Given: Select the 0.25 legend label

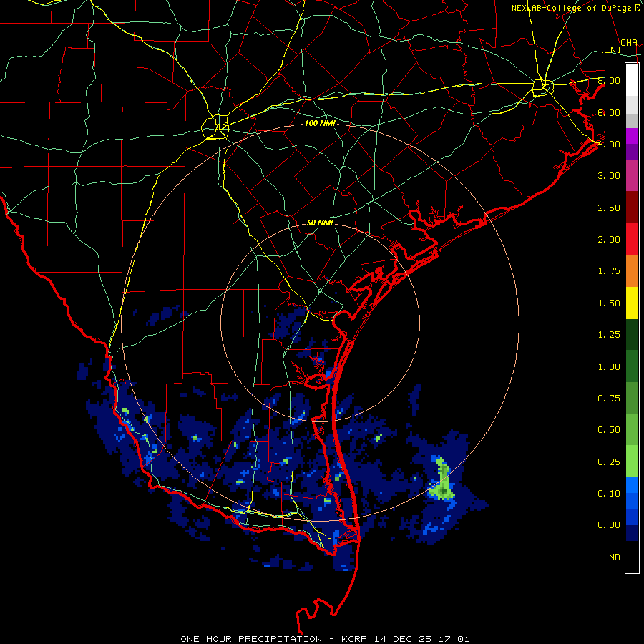Looking at the screenshot, I should [x=609, y=462].
